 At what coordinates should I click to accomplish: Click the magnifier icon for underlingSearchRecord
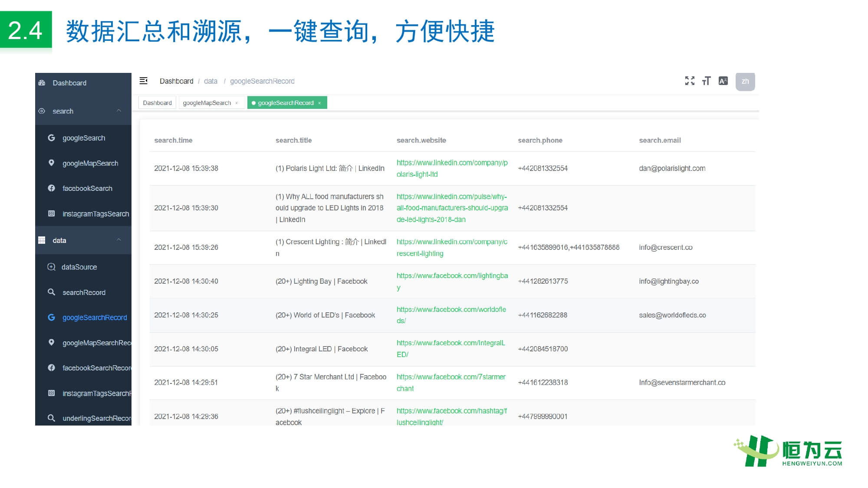[51, 418]
